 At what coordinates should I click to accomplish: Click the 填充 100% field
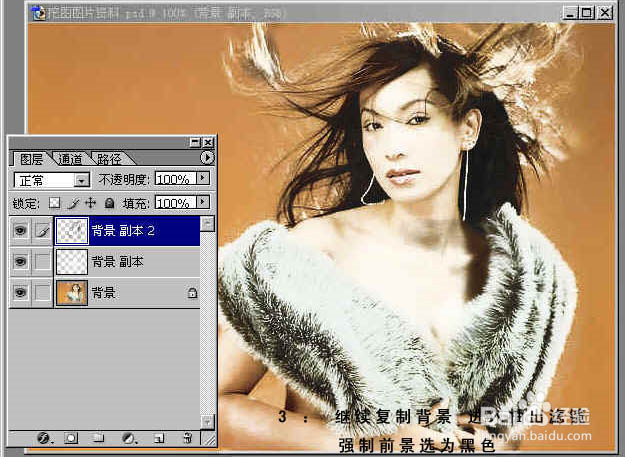176,202
